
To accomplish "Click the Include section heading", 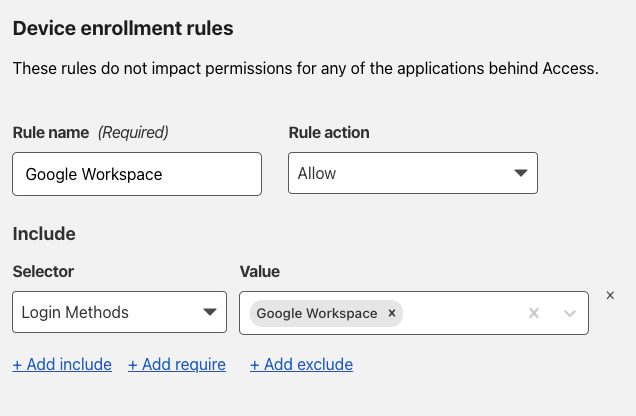I will click(44, 234).
